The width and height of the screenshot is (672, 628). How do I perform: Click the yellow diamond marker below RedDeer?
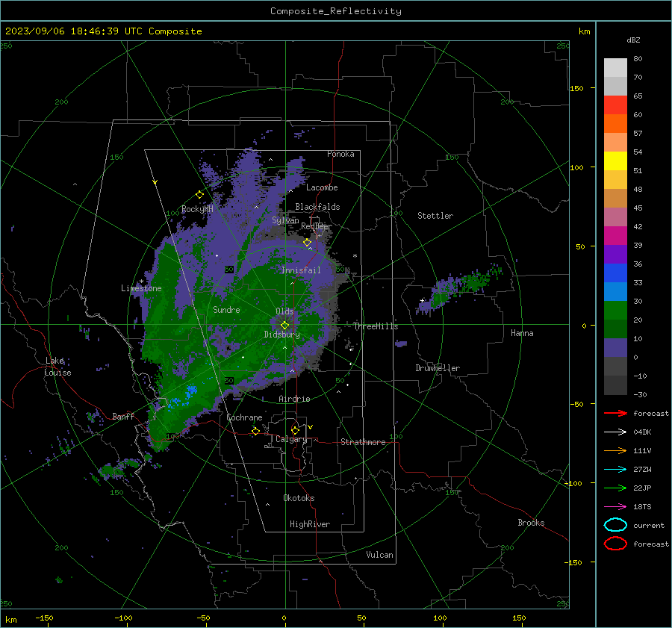point(307,243)
